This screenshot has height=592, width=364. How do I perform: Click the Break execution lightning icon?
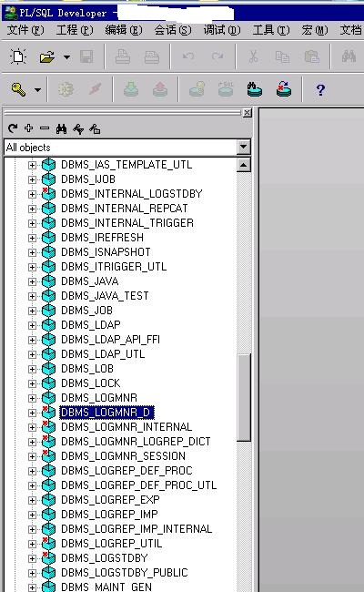click(95, 89)
